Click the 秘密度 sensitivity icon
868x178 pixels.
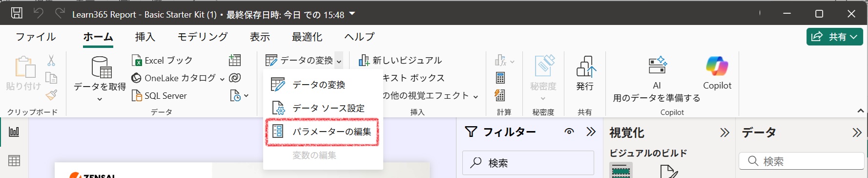point(544,66)
